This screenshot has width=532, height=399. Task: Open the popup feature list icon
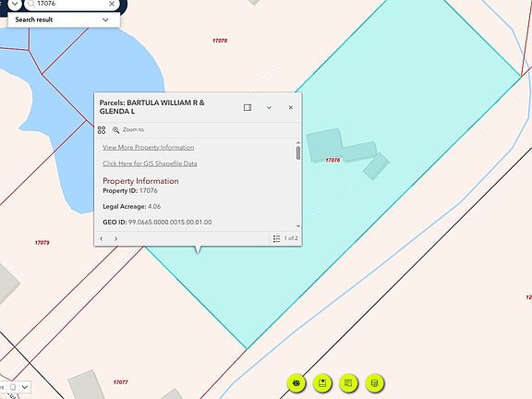coord(276,238)
